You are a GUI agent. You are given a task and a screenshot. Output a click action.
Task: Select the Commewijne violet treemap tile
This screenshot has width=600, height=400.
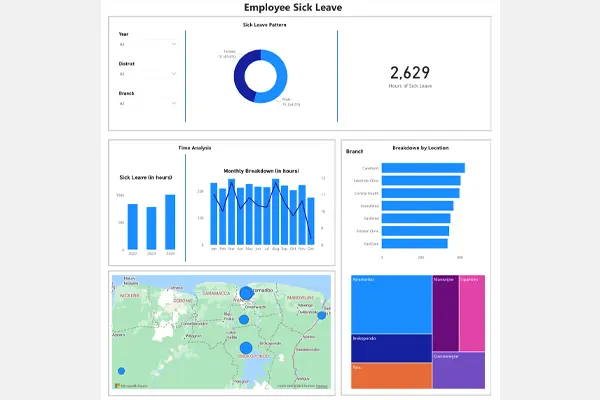[459, 371]
